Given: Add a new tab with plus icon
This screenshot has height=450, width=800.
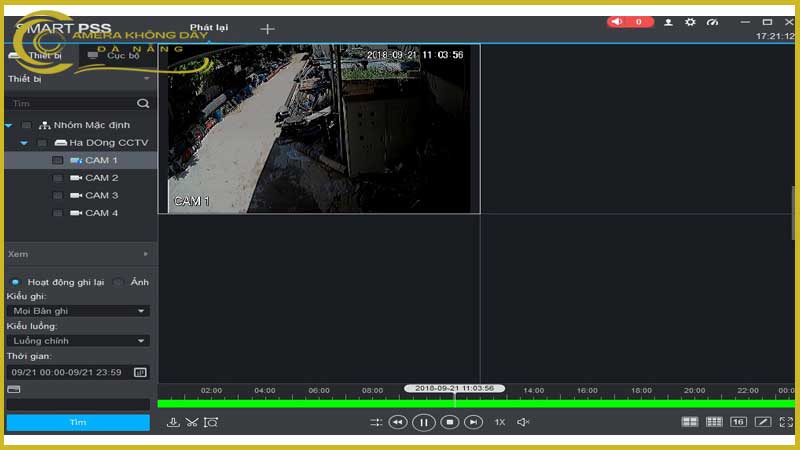Looking at the screenshot, I should tap(267, 29).
